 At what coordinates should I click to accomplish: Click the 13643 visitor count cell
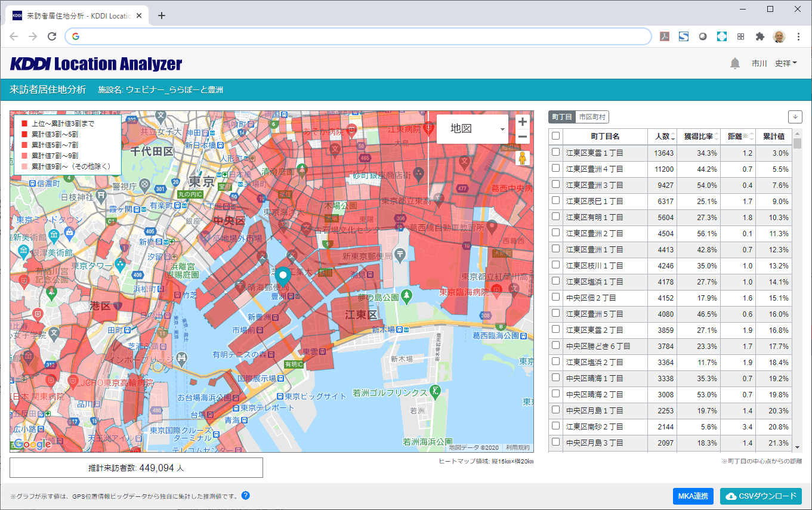pos(663,153)
